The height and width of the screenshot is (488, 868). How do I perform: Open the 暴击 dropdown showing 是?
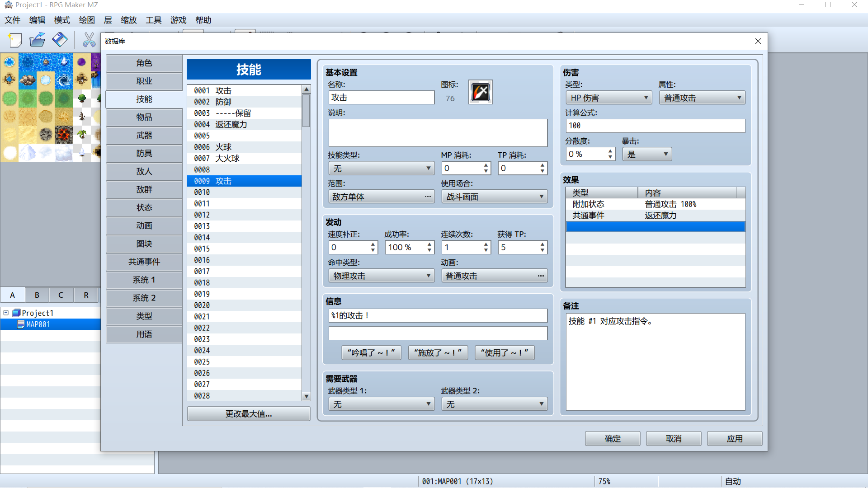tap(647, 154)
